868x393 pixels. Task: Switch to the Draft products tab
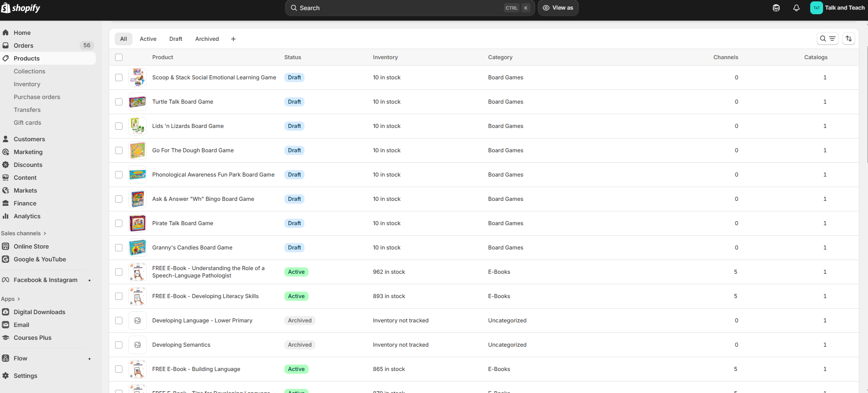[176, 39]
